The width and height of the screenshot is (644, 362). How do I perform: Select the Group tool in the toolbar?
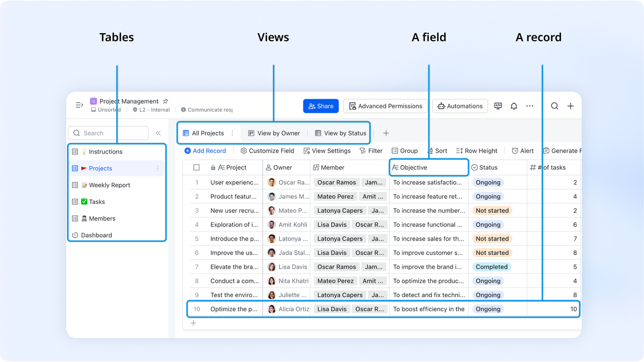[x=405, y=151]
